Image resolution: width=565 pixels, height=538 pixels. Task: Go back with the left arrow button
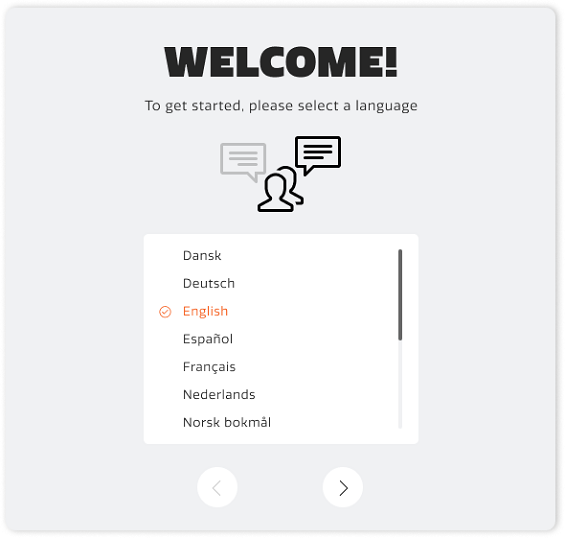click(x=217, y=488)
